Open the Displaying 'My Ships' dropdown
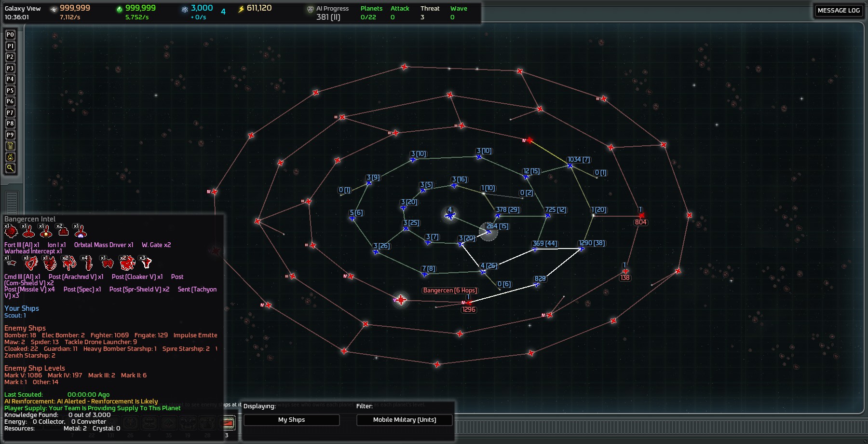 click(x=291, y=420)
